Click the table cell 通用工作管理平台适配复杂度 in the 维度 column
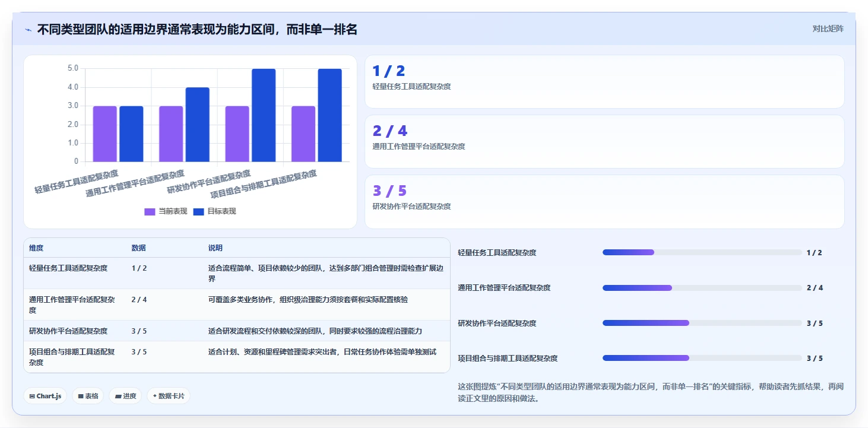 pyautogui.click(x=72, y=305)
